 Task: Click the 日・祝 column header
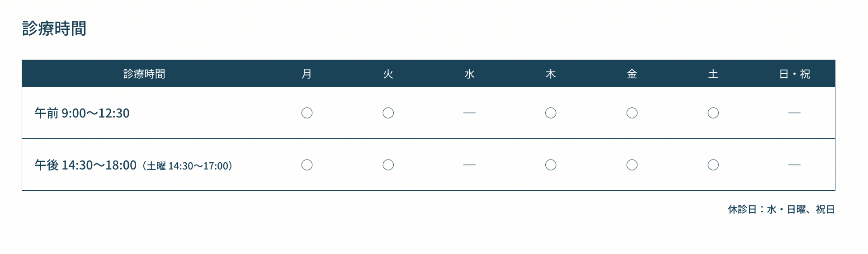[794, 74]
